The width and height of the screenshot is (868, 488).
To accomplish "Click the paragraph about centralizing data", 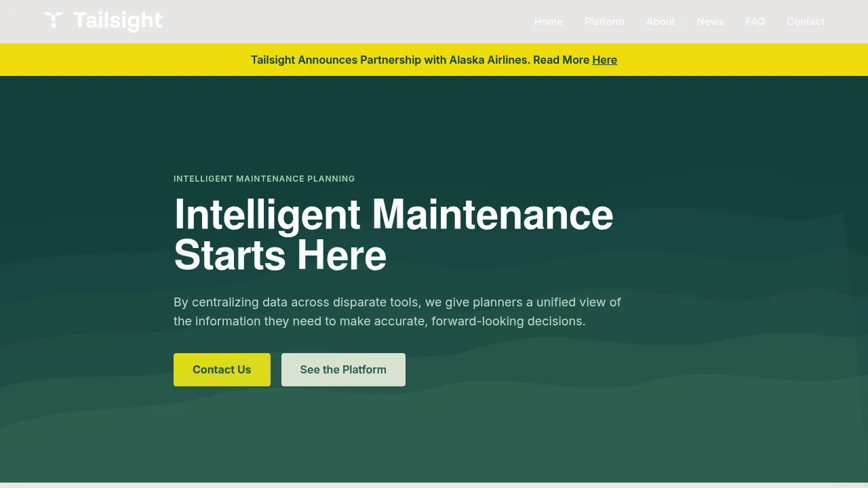I will (397, 311).
